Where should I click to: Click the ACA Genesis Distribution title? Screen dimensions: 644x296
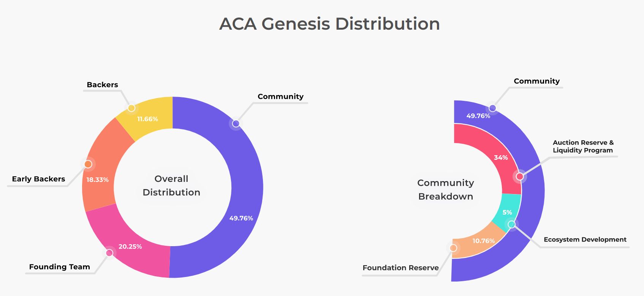coord(329,24)
